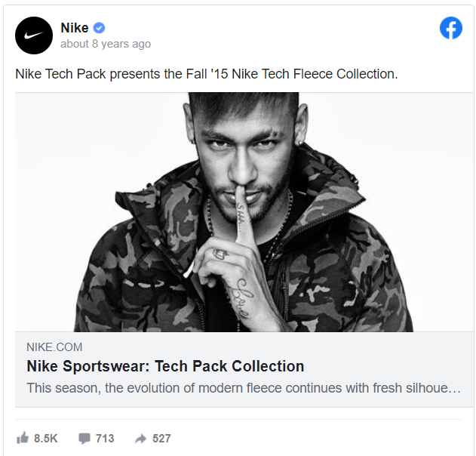Click "Nike Tech Fleece Collection" caption phrase
476x456 pixels.
314,74
